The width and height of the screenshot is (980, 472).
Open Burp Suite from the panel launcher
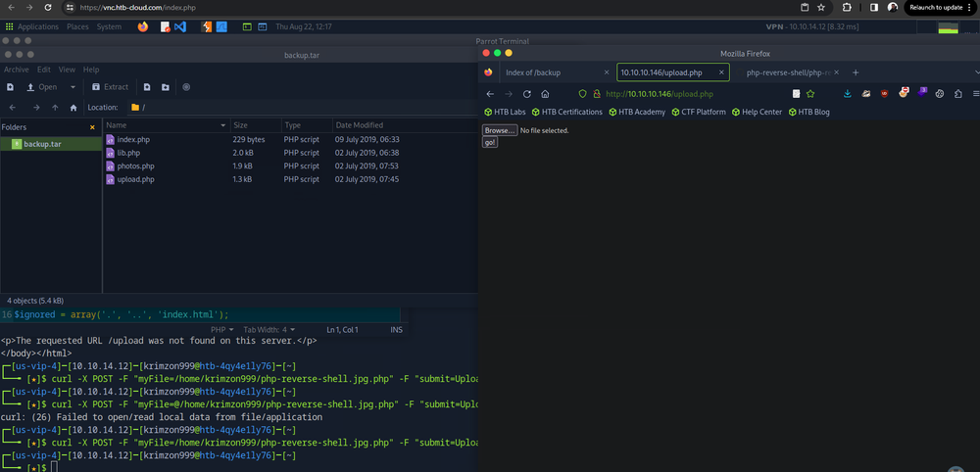[206, 26]
